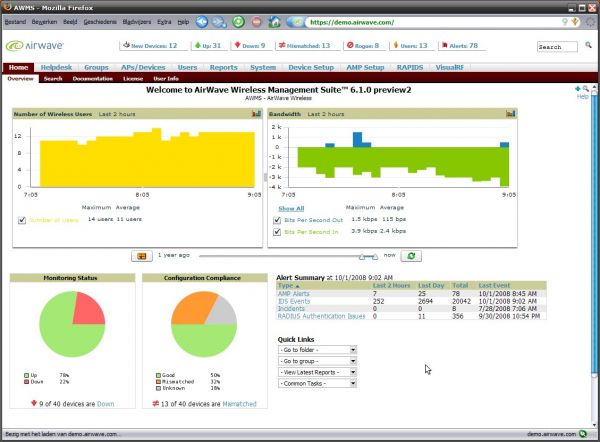Toggle the Number of Users checkbox
Image resolution: width=600 pixels, height=442 pixels.
(22, 220)
